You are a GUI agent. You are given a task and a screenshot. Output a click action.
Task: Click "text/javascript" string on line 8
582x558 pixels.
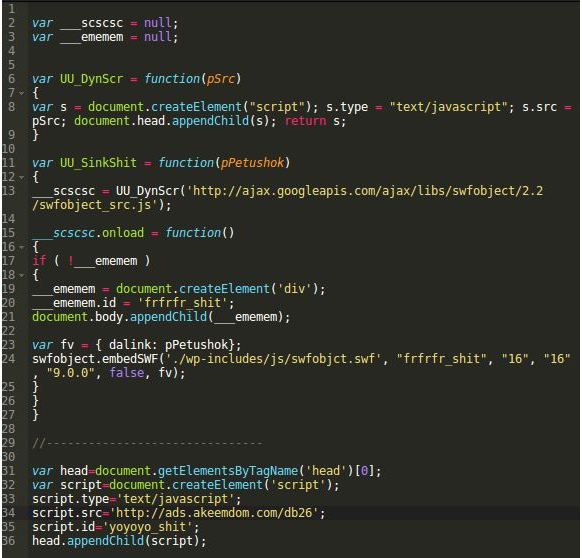click(448, 107)
